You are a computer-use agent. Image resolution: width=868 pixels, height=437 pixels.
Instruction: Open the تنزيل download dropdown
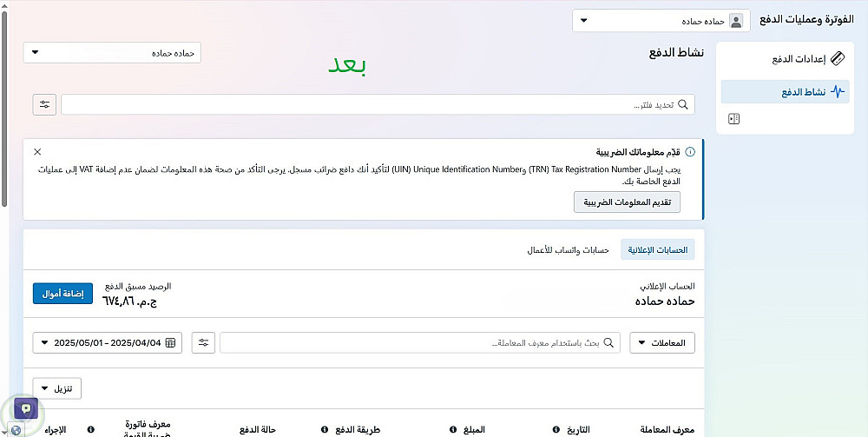coord(57,388)
